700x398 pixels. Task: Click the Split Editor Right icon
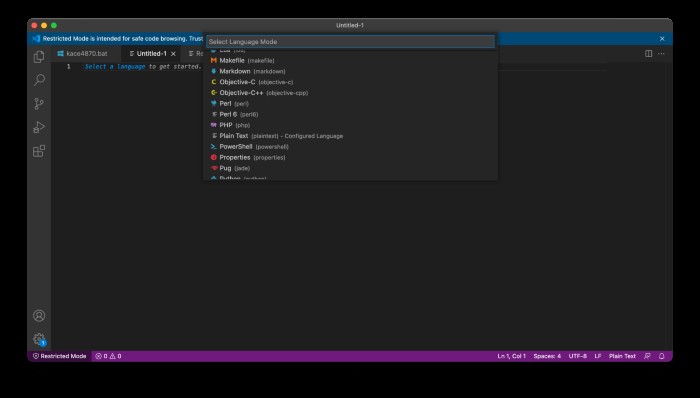649,54
